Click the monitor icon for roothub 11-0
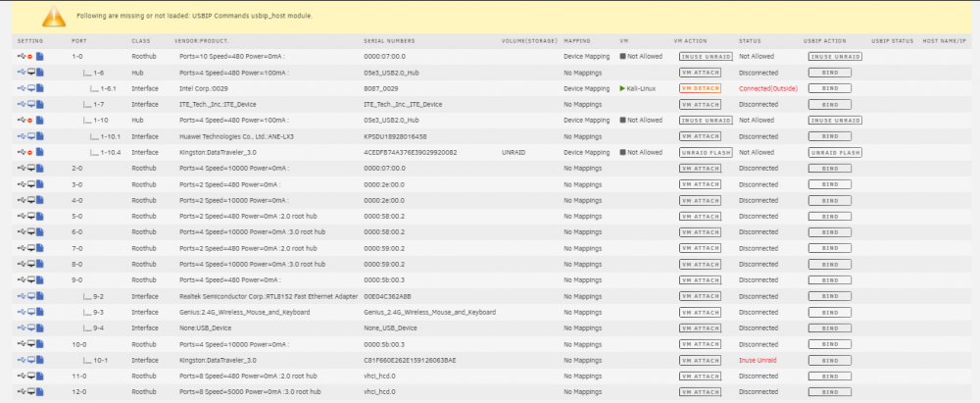The height and width of the screenshot is (403, 980). [x=30, y=377]
